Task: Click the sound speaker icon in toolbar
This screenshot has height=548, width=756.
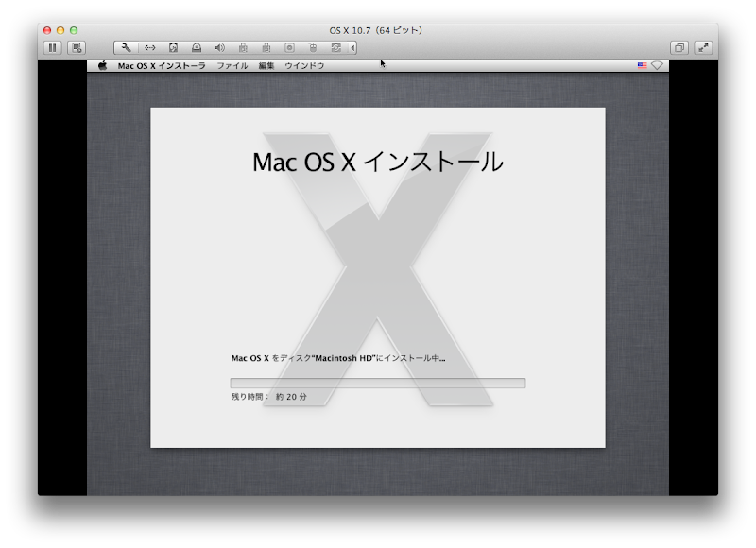Action: pyautogui.click(x=219, y=48)
